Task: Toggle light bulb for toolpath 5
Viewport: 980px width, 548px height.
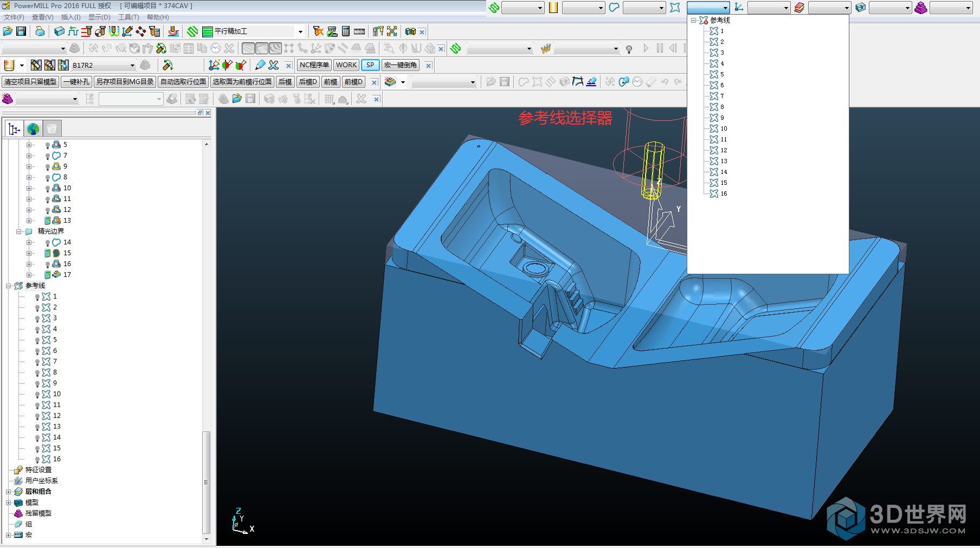Action: (x=47, y=145)
